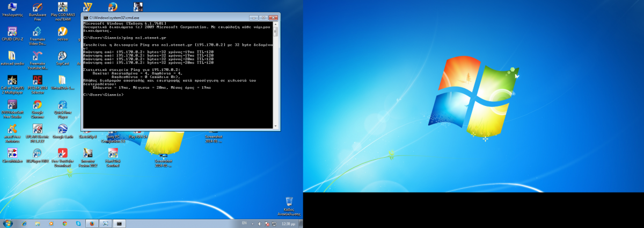Select the BurnAware Free desktop icon
The height and width of the screenshot is (228, 644).
[37, 8]
